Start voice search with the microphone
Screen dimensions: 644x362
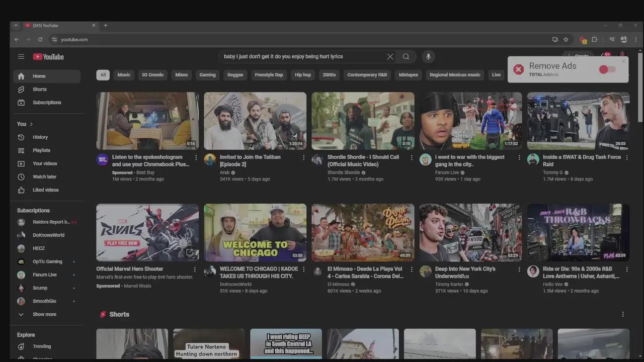tap(428, 57)
